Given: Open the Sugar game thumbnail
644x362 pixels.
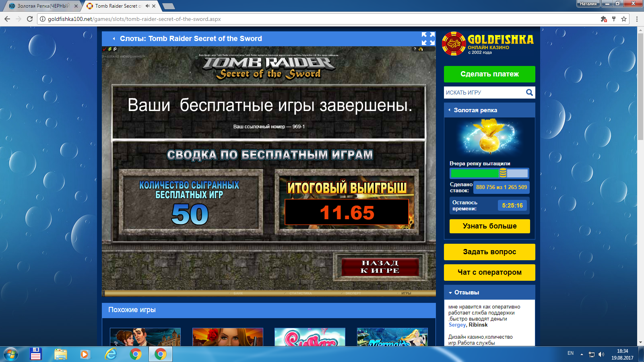Looking at the screenshot, I should (310, 337).
